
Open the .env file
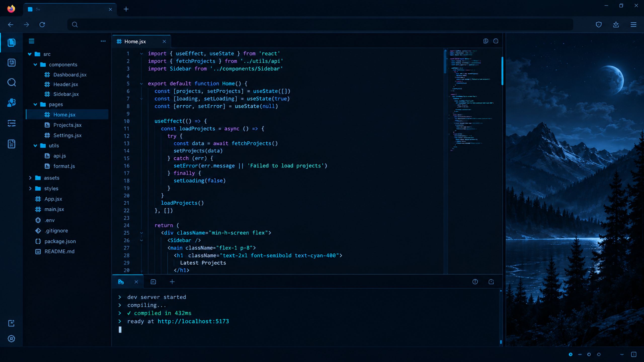pos(49,220)
